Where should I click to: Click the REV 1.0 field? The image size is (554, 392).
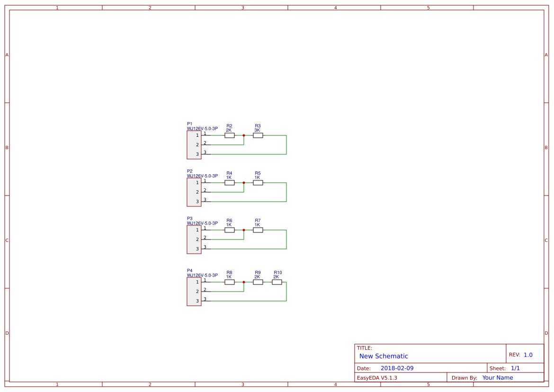point(525,354)
